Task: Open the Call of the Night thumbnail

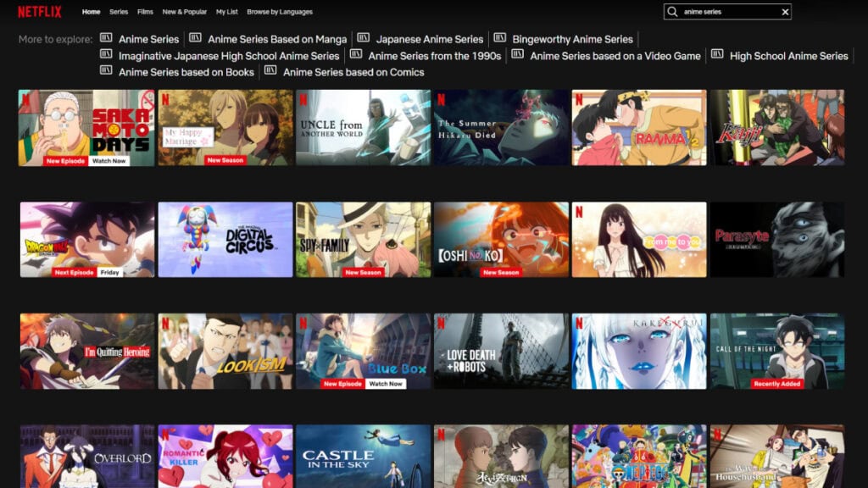Action: pos(777,352)
